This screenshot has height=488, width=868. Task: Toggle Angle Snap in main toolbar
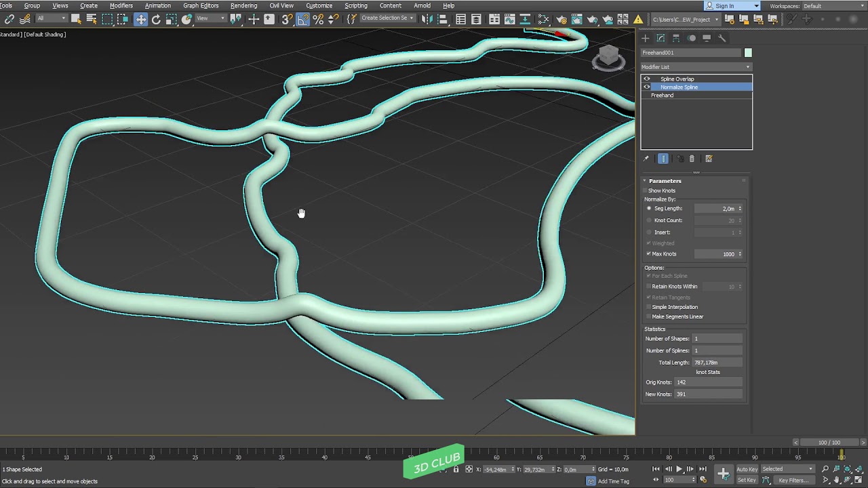[x=302, y=20]
